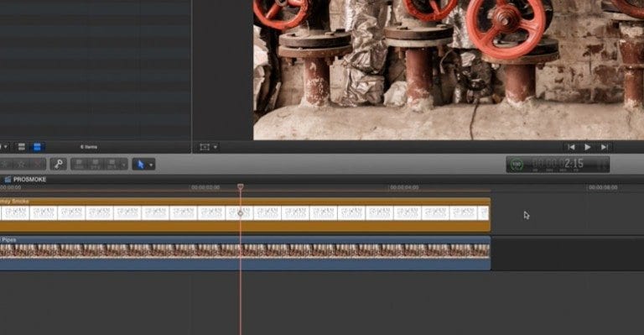The image size is (644, 335).
Task: Switch browser to filmstrip view
Action: point(22,147)
